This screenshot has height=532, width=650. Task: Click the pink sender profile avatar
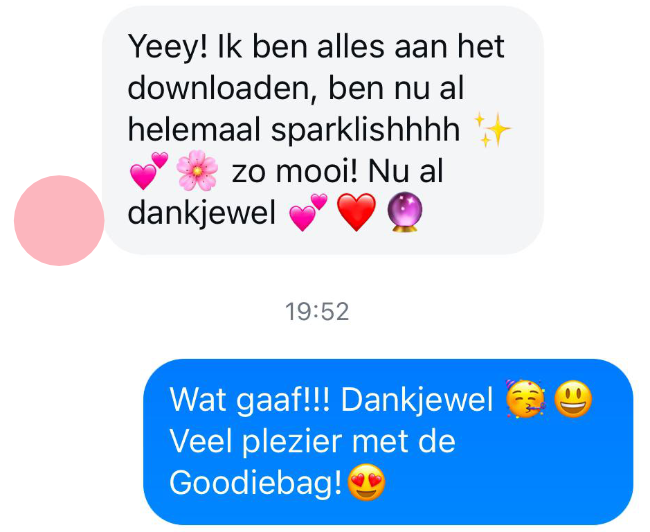pyautogui.click(x=59, y=220)
